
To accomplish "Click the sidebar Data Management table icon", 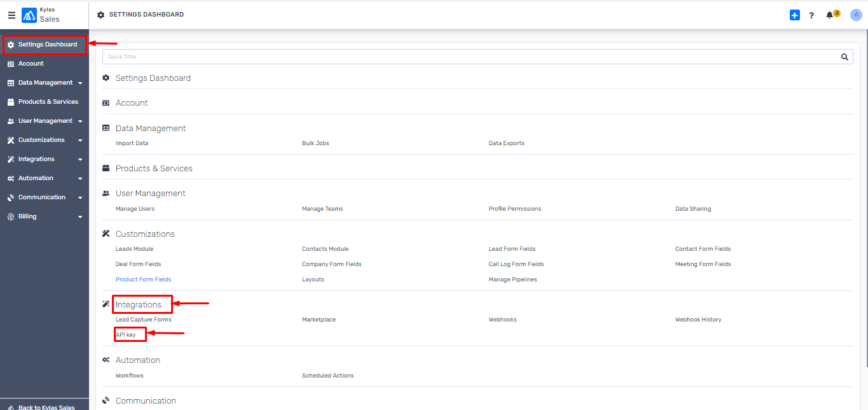I will [x=11, y=83].
